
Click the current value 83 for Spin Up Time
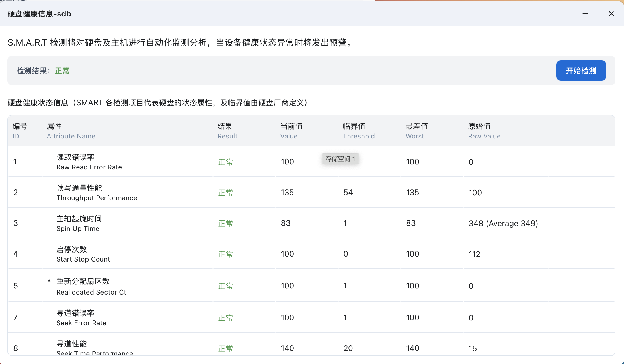286,223
